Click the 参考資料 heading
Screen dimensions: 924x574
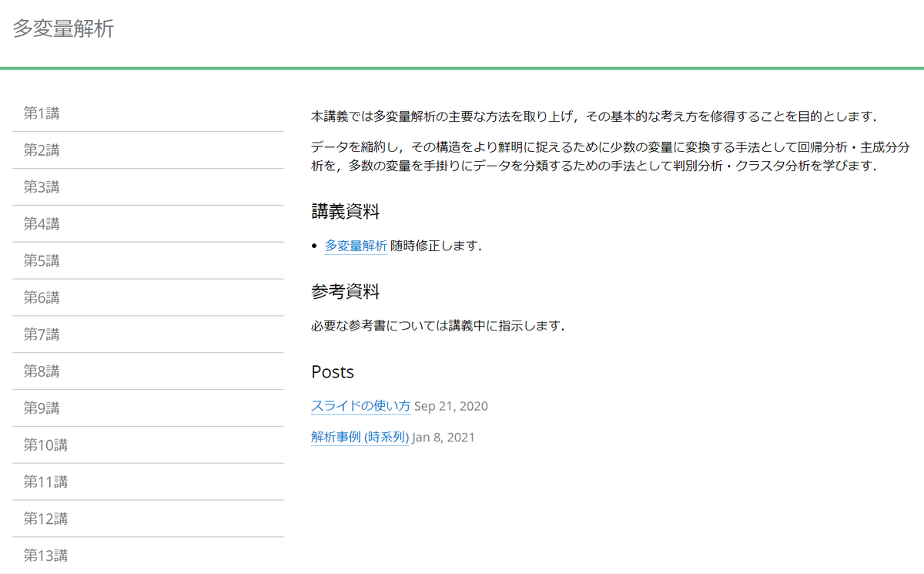point(346,292)
